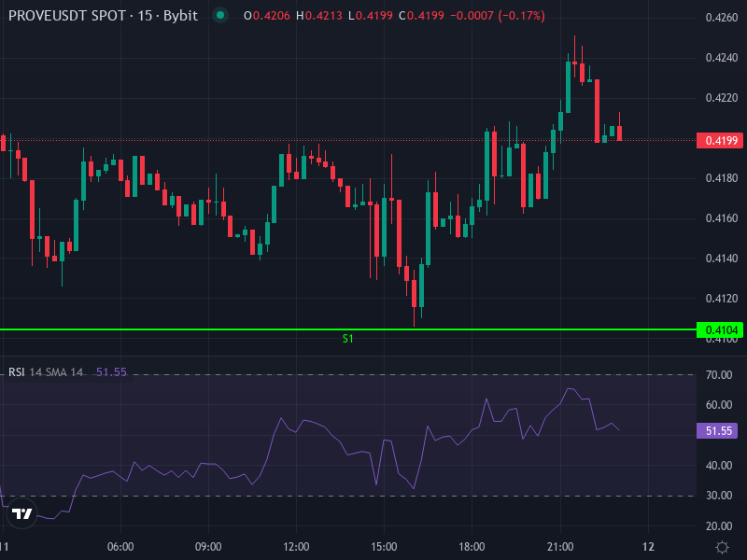This screenshot has height=560, width=747.
Task: Click the TradingView logo watermark
Action: click(21, 514)
